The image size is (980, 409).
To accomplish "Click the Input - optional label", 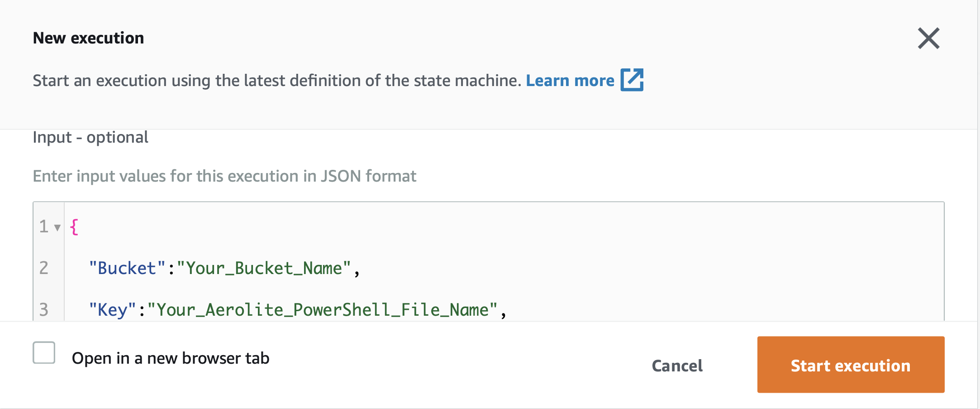I will coord(90,137).
